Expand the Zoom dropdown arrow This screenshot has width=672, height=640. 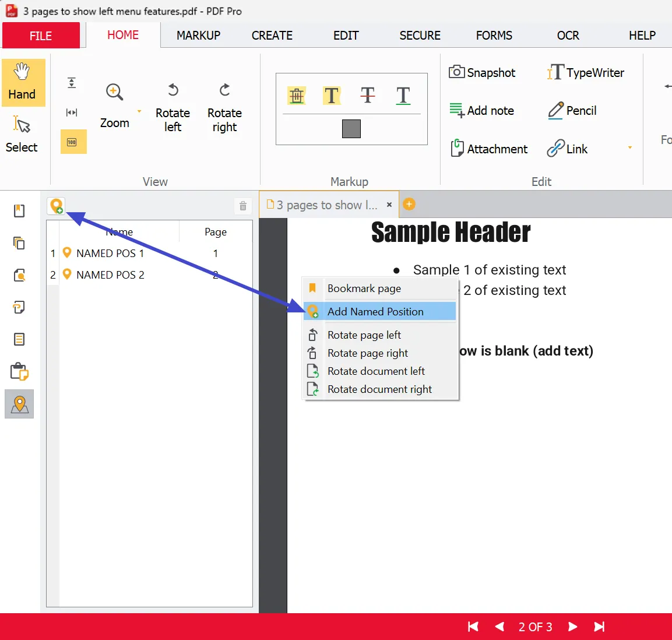point(139,111)
